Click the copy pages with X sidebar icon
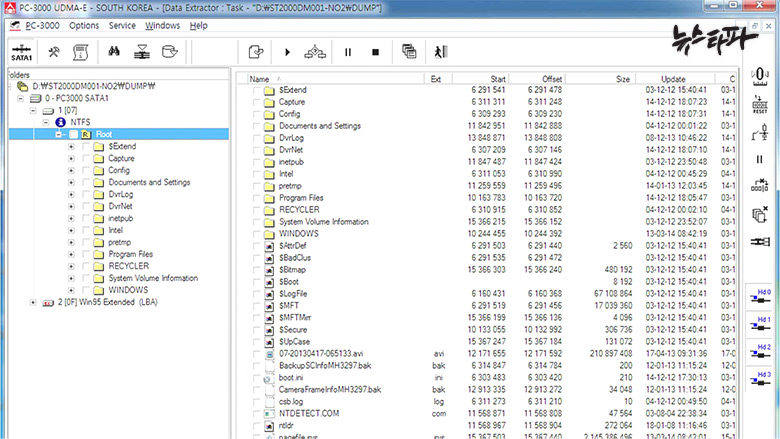The width and height of the screenshot is (780, 439). tap(760, 214)
